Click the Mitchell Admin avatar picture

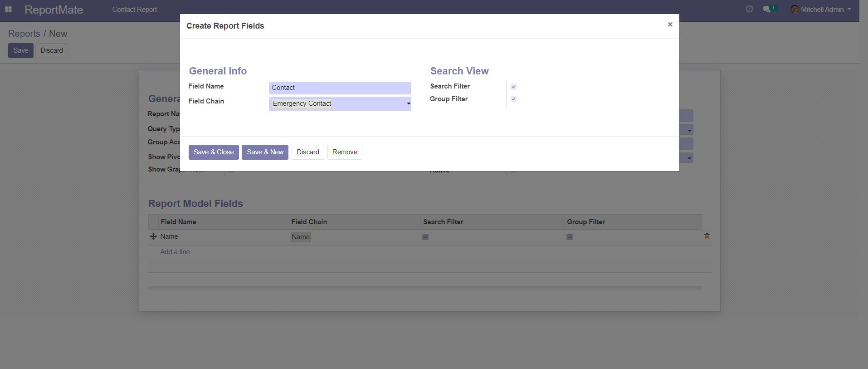(x=794, y=9)
